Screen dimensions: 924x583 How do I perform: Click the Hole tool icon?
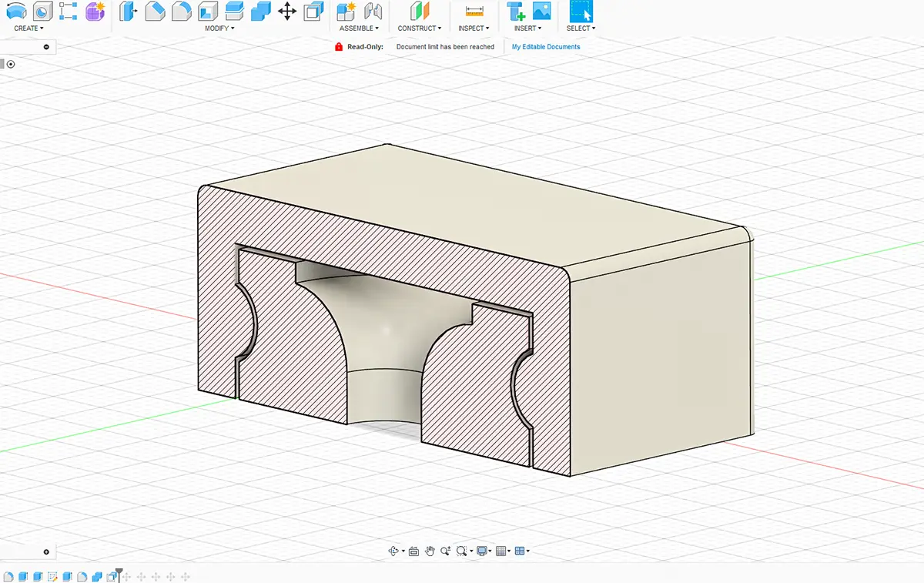pyautogui.click(x=43, y=11)
